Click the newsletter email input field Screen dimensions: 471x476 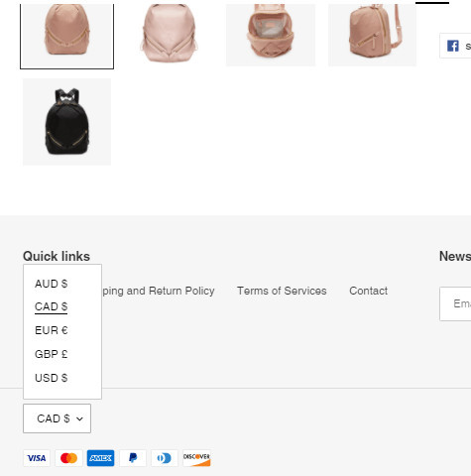(455, 303)
